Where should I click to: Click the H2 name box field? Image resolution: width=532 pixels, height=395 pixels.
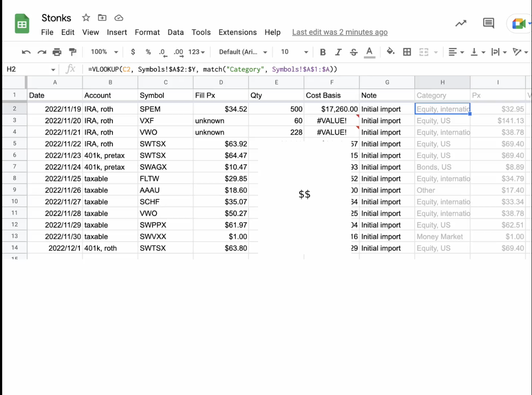(x=26, y=69)
